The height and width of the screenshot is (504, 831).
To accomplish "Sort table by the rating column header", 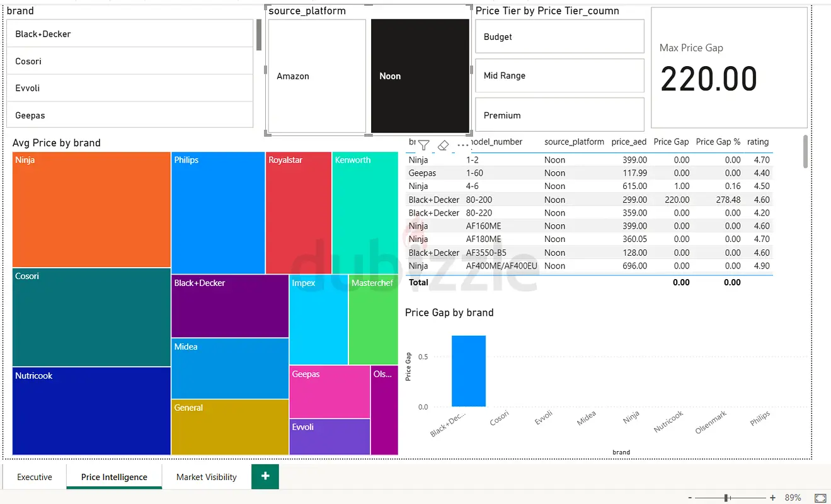I will point(758,142).
